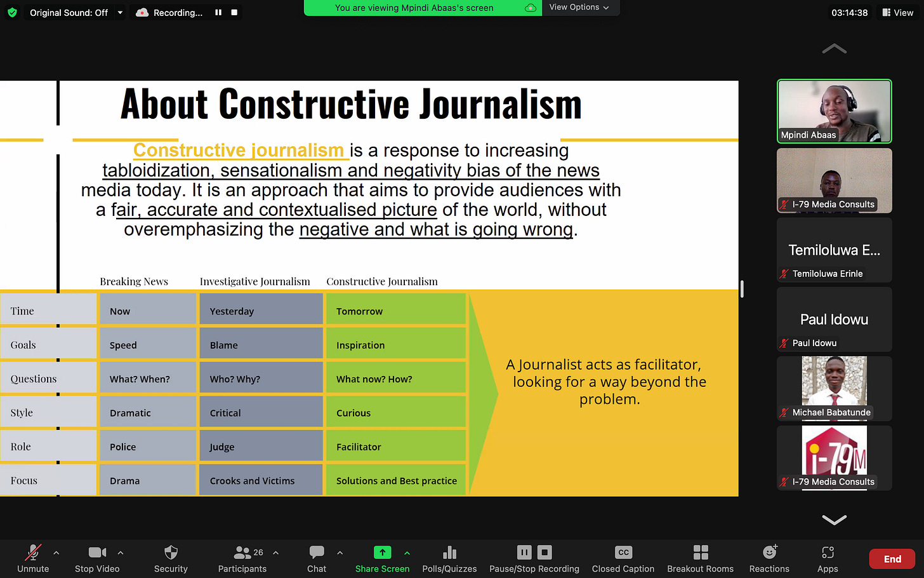This screenshot has height=578, width=924.
Task: Open the Participants panel
Action: (242, 558)
